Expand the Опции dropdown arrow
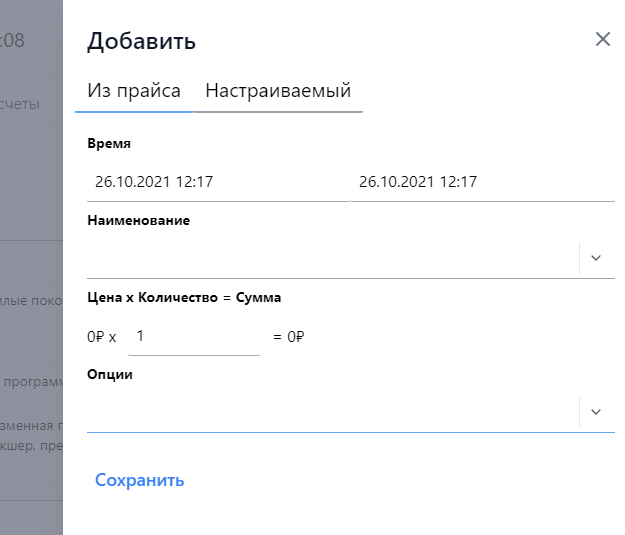This screenshot has height=535, width=625. [x=596, y=412]
